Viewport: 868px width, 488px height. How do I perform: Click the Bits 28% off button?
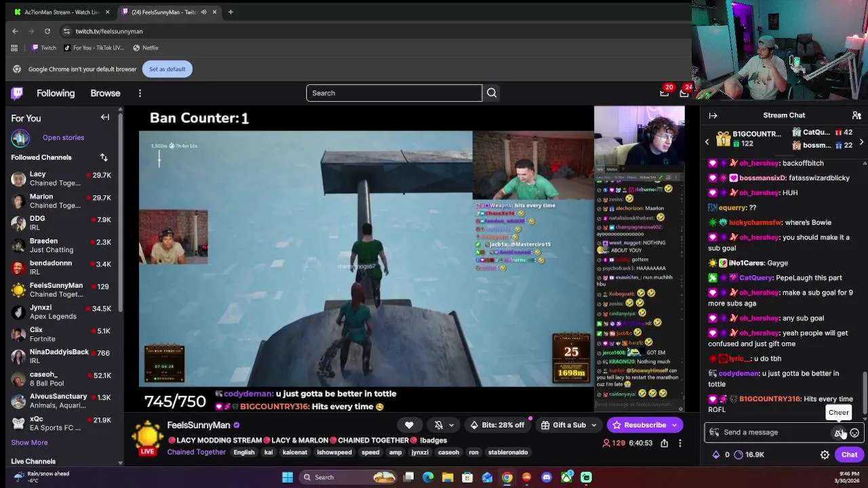point(497,425)
